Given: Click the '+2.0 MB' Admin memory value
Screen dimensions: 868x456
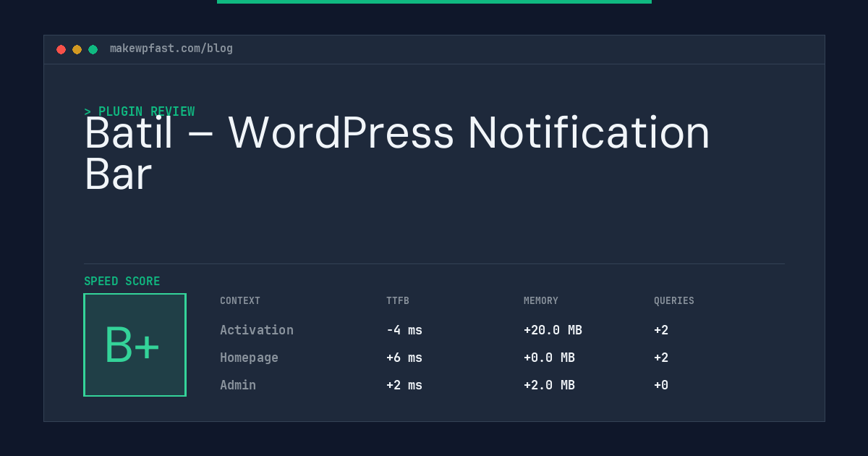Looking at the screenshot, I should 549,385.
